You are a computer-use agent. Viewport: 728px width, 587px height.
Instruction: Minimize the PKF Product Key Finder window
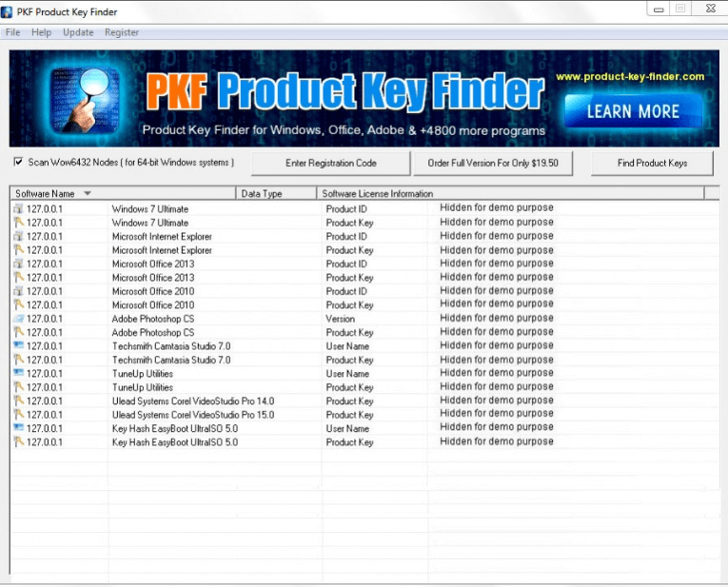[659, 9]
